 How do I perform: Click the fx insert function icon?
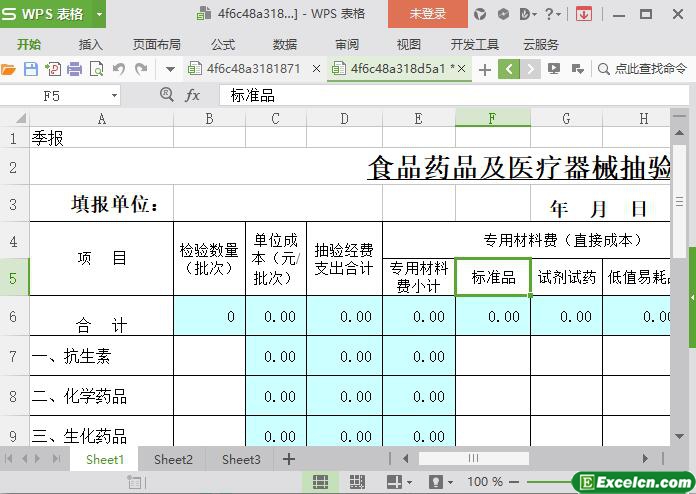193,95
